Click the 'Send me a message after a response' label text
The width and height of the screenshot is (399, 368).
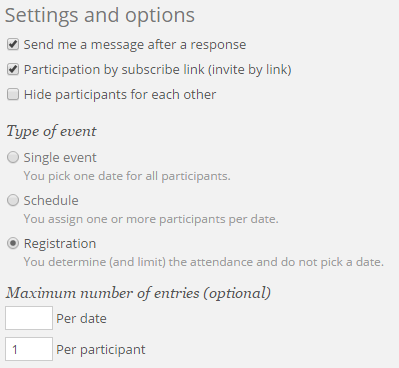(135, 45)
